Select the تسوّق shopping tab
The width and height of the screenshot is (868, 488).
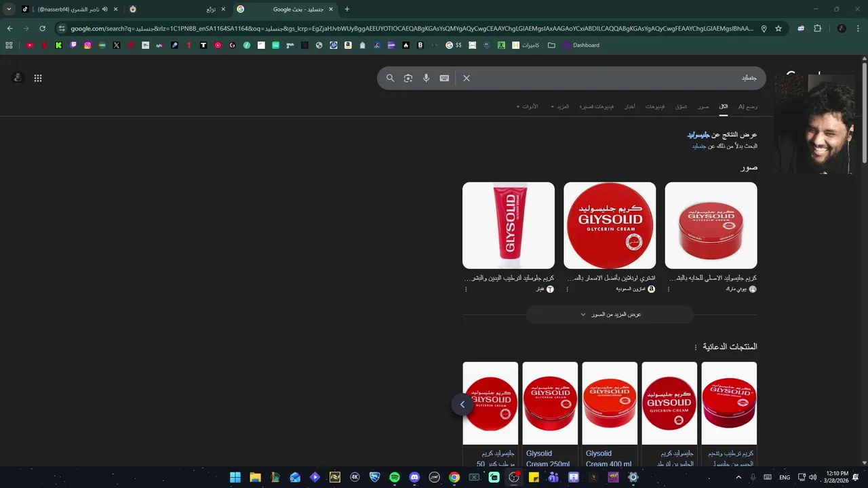click(681, 106)
